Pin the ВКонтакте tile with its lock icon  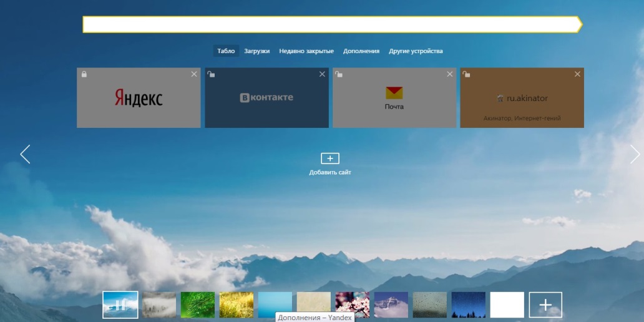tap(211, 74)
